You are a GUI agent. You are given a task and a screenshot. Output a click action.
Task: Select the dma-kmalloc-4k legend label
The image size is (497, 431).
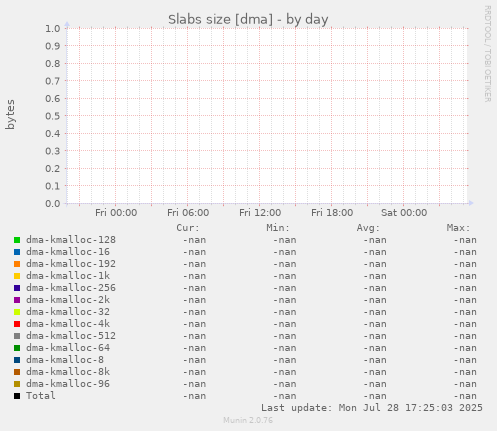[x=68, y=324]
